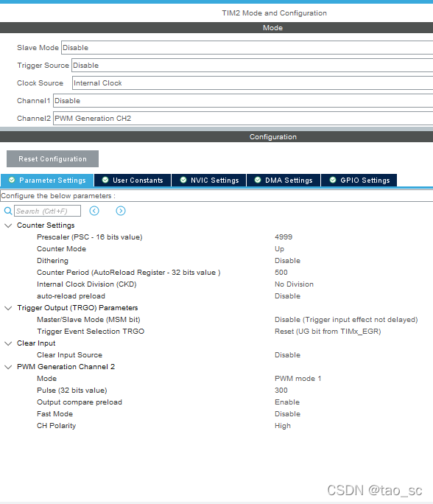Open the Channel2 PWM Generation dropdown
This screenshot has height=504, width=433.
click(243, 119)
